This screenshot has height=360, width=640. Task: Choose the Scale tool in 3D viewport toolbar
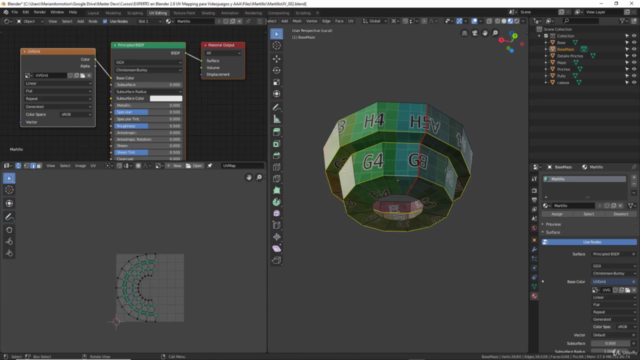(276, 82)
